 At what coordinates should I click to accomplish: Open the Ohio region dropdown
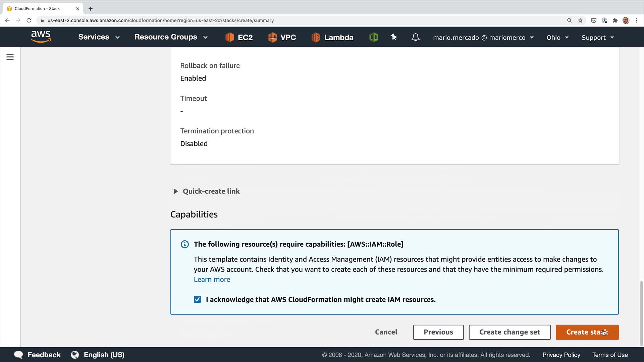click(557, 38)
